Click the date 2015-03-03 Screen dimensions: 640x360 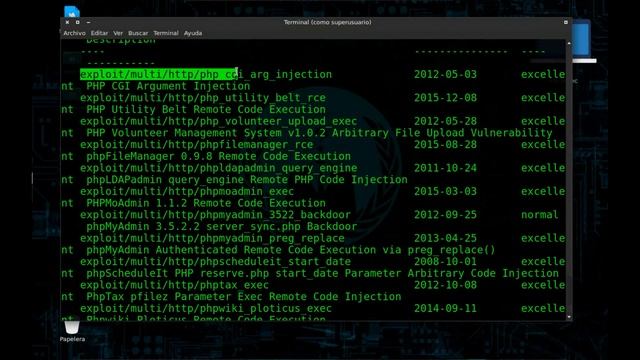(445, 191)
